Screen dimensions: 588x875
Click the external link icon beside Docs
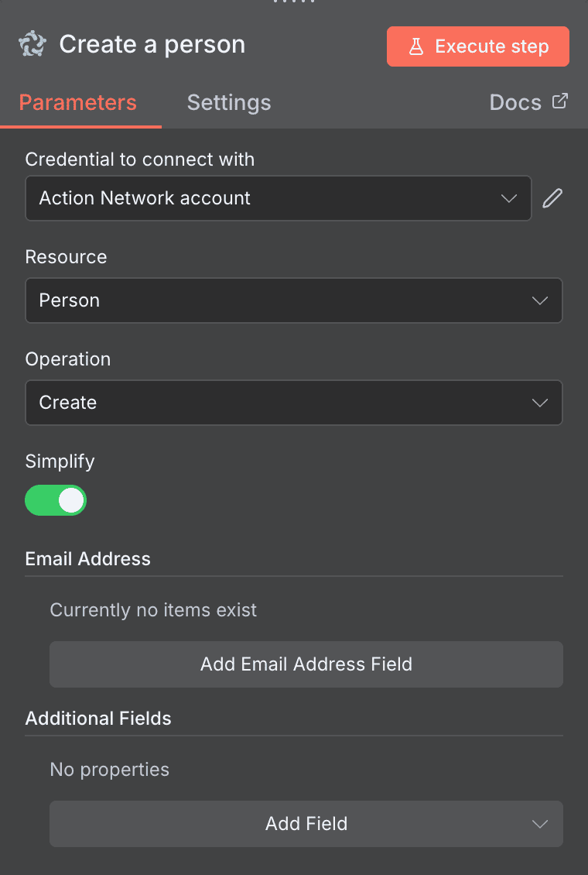(559, 101)
